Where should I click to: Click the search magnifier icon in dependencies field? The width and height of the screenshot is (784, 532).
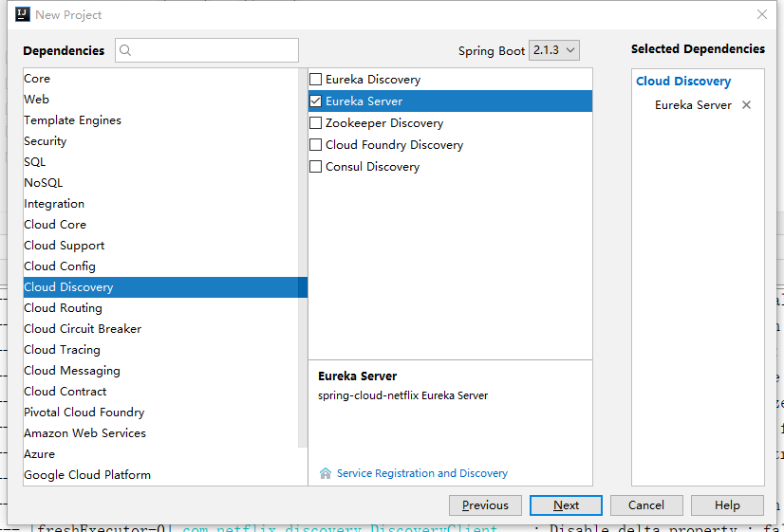pos(125,50)
